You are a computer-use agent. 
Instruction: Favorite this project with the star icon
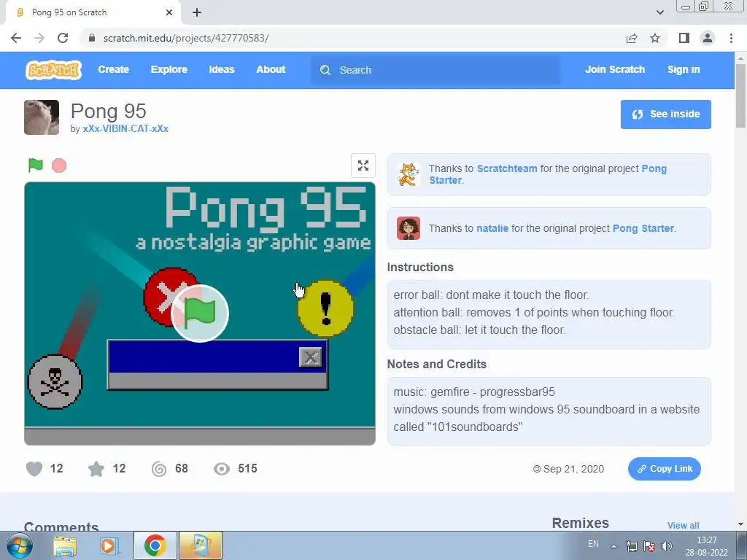coord(96,469)
